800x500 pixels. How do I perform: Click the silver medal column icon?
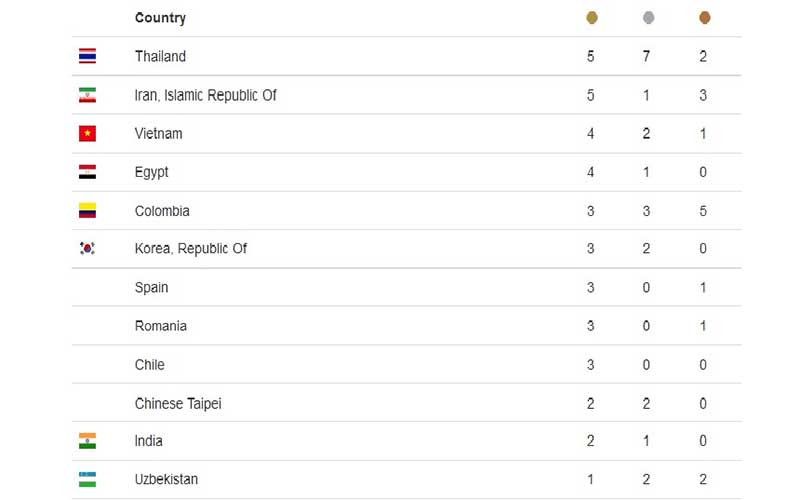click(x=648, y=18)
